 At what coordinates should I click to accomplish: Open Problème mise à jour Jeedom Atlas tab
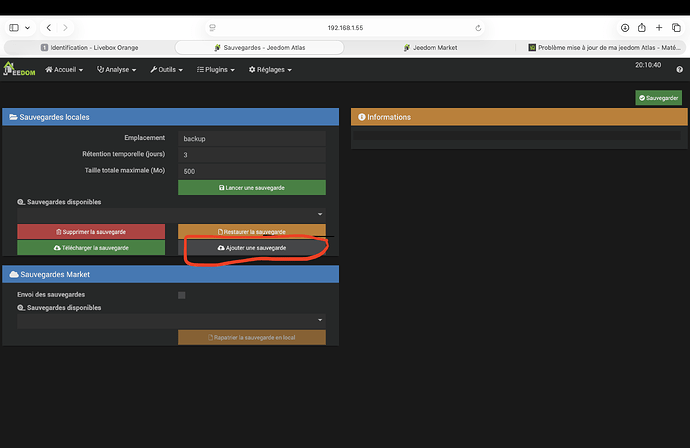(605, 48)
